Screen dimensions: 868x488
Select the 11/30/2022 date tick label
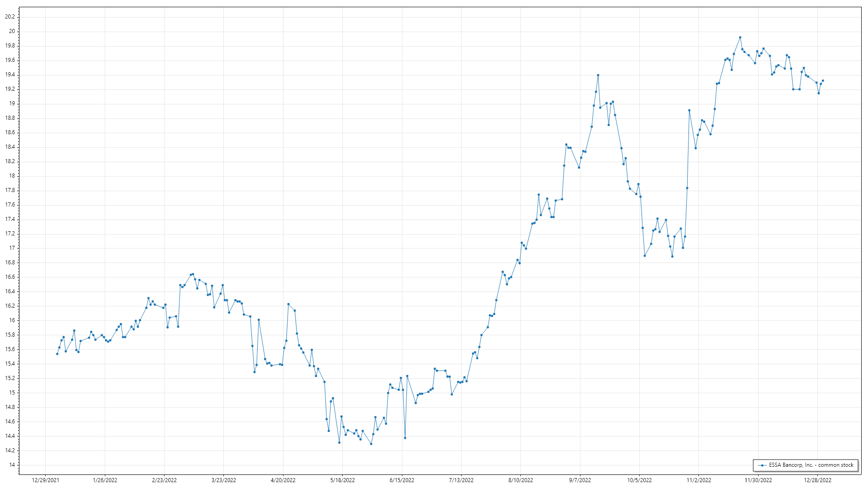click(x=758, y=480)
